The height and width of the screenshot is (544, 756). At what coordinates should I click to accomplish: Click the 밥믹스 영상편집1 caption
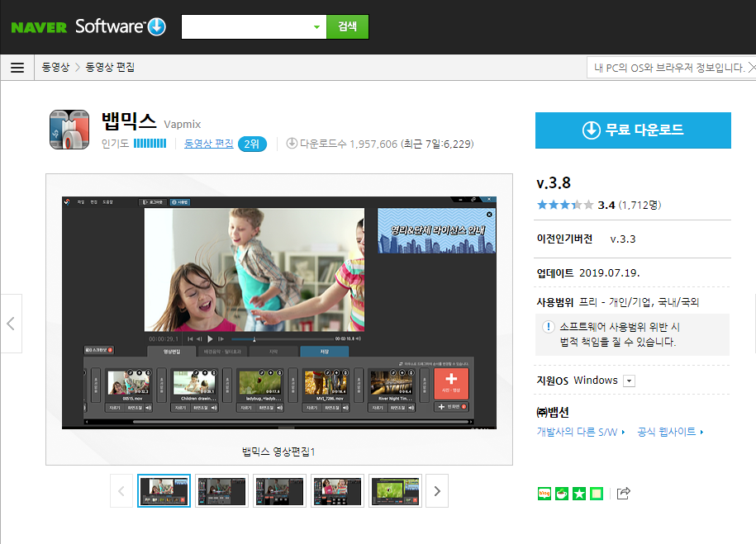[278, 452]
